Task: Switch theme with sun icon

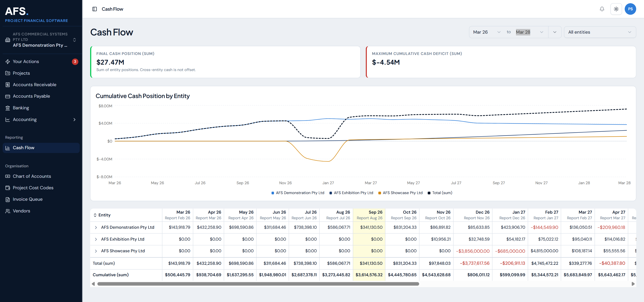Action: pos(616,9)
